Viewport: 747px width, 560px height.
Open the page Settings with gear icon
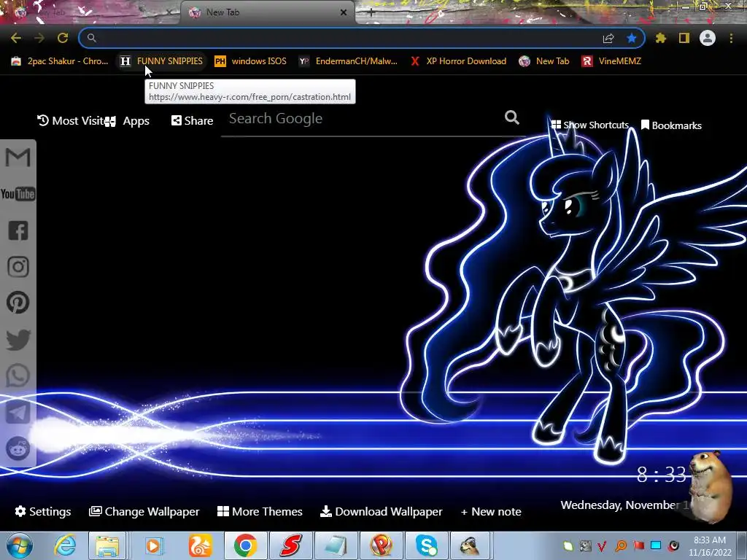[x=43, y=511]
